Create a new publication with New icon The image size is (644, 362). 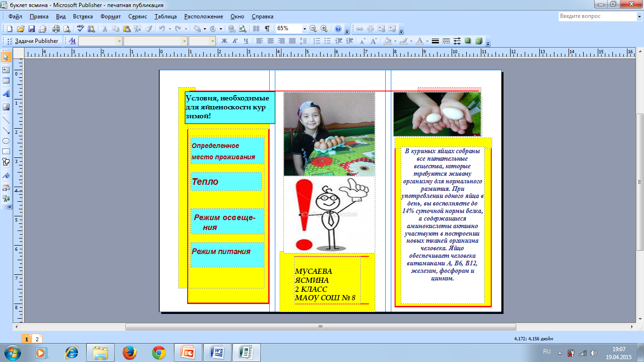coord(9,29)
